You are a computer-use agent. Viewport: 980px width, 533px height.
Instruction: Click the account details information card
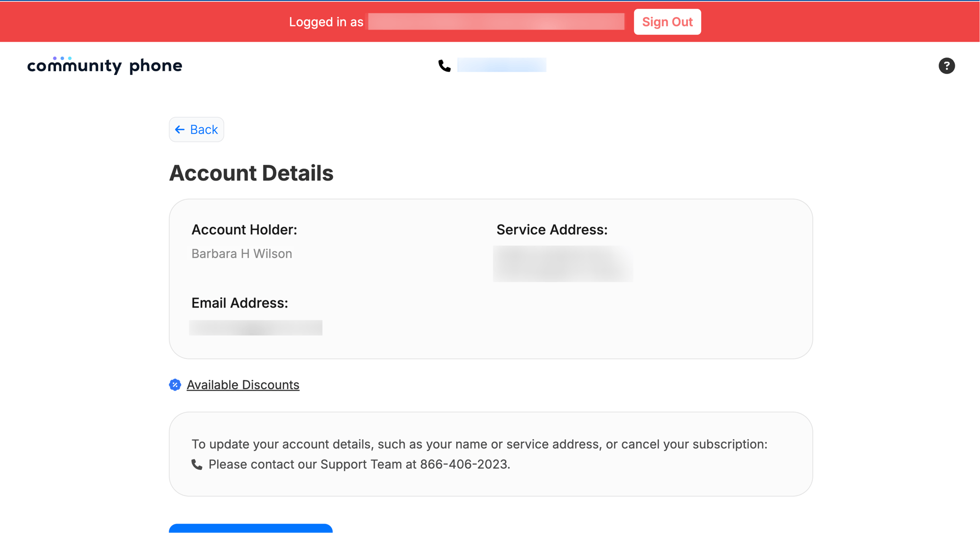[490, 278]
